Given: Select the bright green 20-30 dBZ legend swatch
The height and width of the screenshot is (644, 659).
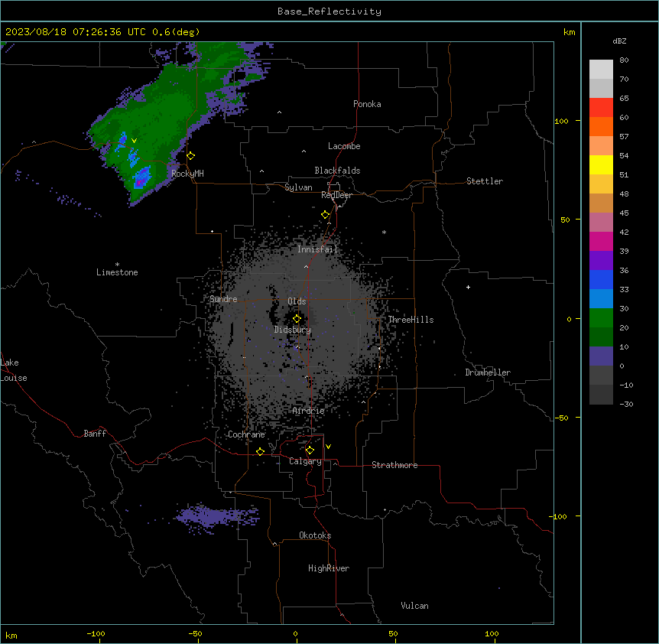Looking at the screenshot, I should point(601,318).
